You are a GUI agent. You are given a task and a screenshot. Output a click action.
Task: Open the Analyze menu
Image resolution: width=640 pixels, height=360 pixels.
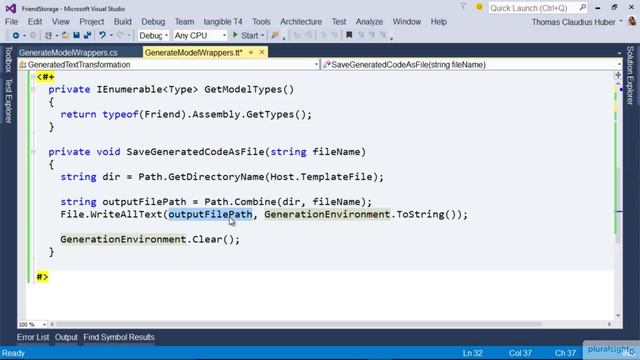(369, 22)
